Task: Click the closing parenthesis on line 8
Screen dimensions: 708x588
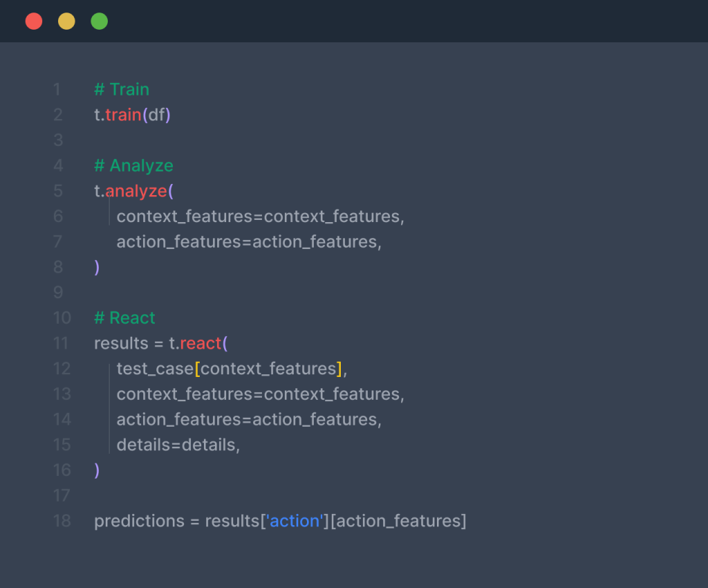Action: point(97,267)
